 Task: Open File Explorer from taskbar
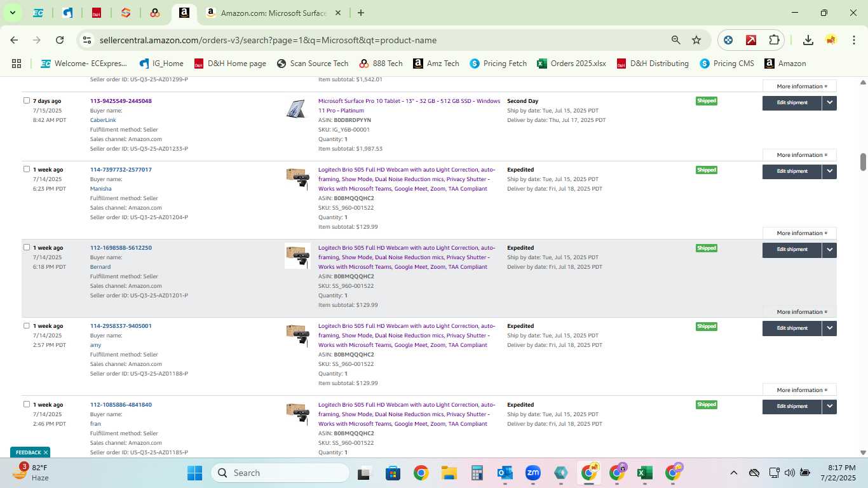pos(449,473)
